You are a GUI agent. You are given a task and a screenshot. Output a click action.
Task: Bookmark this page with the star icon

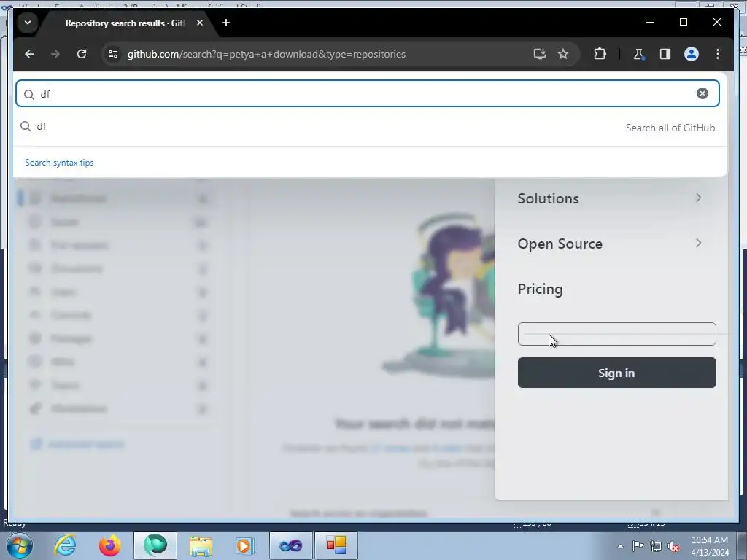[563, 54]
